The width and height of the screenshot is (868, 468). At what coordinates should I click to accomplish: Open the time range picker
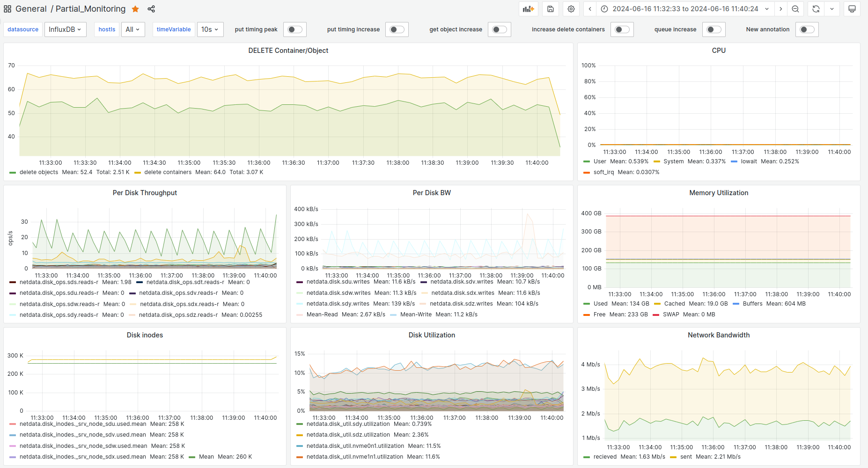(685, 9)
